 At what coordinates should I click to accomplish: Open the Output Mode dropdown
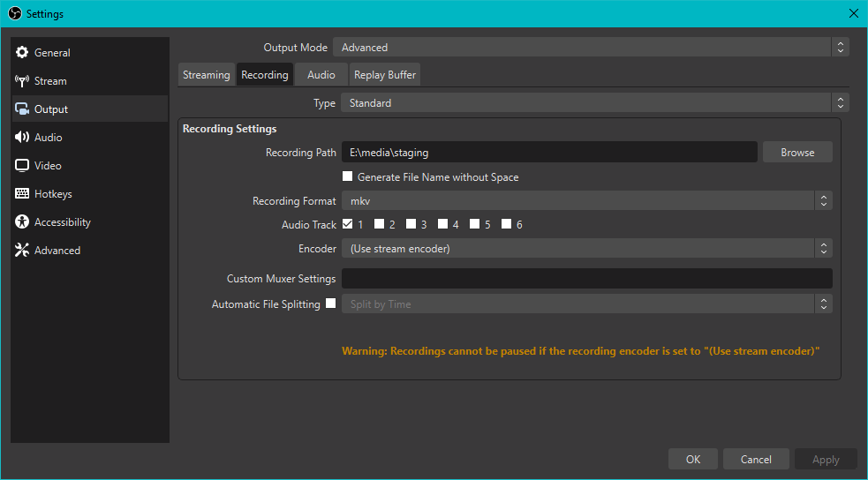point(590,48)
